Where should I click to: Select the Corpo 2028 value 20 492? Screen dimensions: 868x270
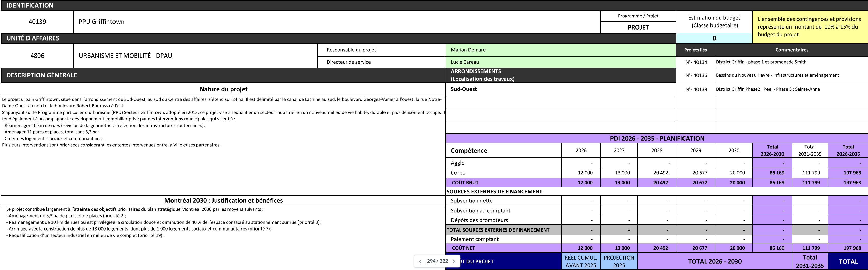click(x=660, y=173)
